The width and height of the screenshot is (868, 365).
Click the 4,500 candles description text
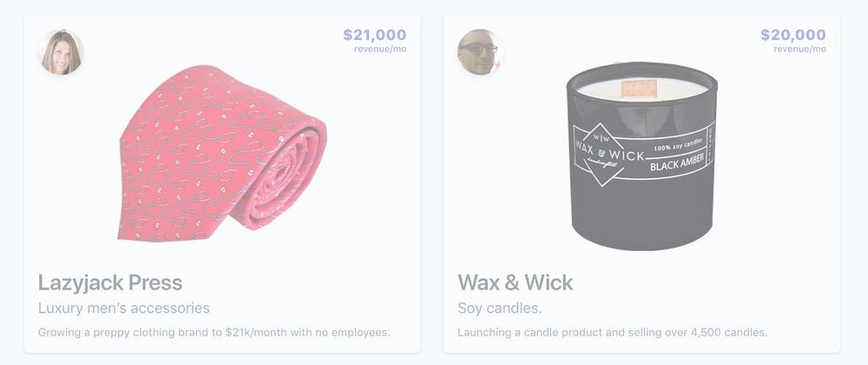click(612, 332)
